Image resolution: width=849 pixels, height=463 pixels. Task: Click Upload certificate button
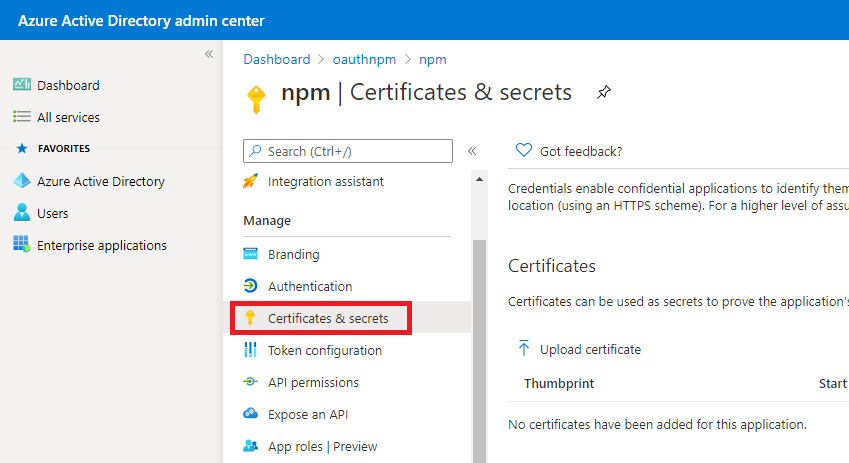click(580, 349)
